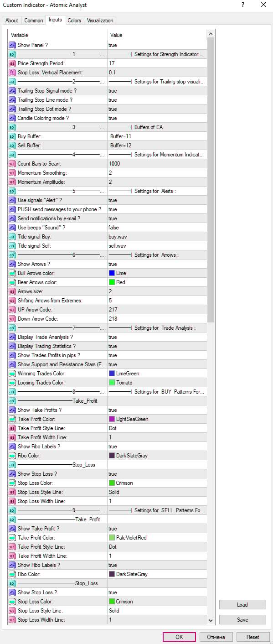The image size is (273, 644).
Task: Click the color-type icon beside Bull Arrows color
Action: [12, 273]
